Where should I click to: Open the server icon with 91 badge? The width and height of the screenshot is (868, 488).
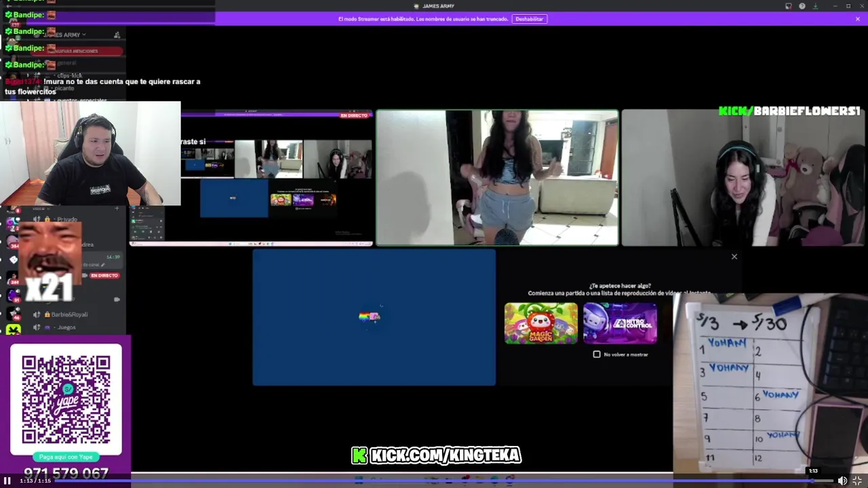[x=14, y=295]
